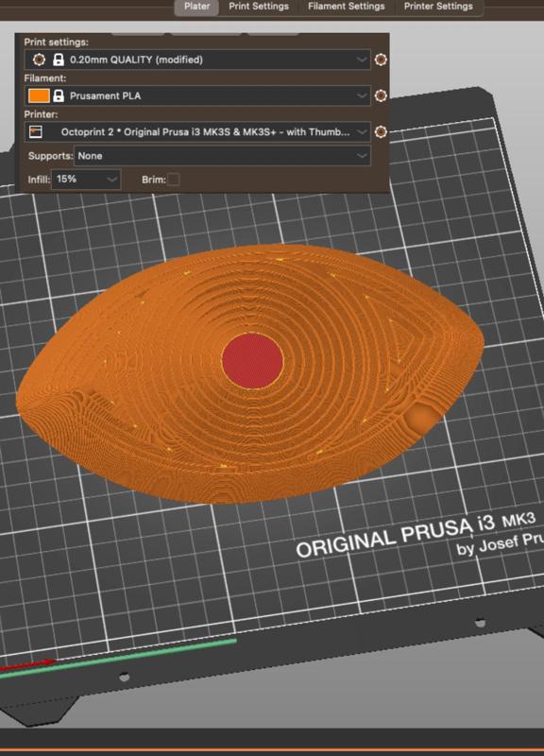The height and width of the screenshot is (756, 544).
Task: Open the Octoprint 2 printer preset dropdown
Action: pyautogui.click(x=197, y=131)
